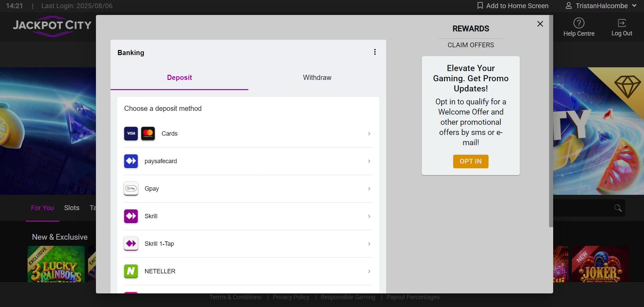Viewport: 644px width, 307px height.
Task: Open the Payout Percentages link
Action: (x=413, y=297)
